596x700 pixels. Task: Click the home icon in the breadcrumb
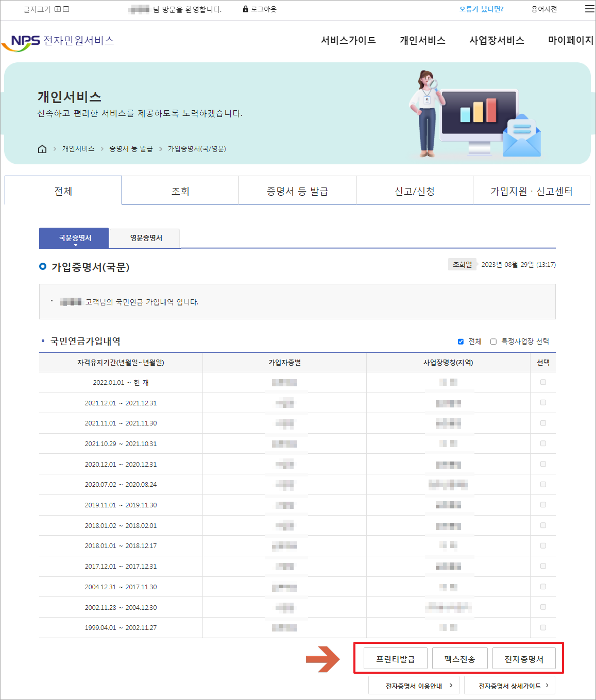click(42, 149)
